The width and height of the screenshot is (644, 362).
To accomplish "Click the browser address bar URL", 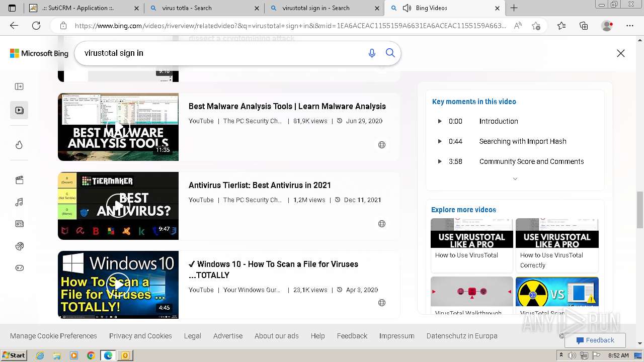I will pos(290,26).
